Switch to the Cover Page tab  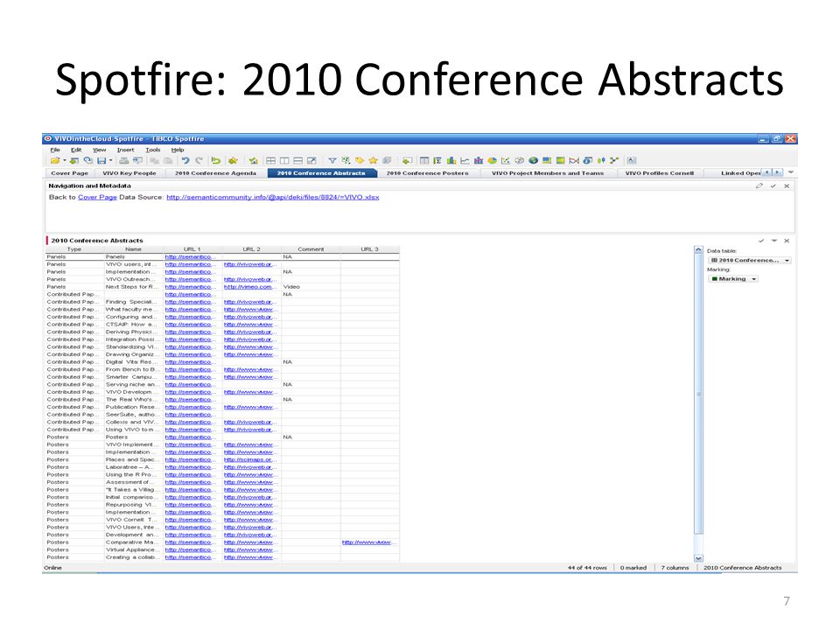pos(70,173)
